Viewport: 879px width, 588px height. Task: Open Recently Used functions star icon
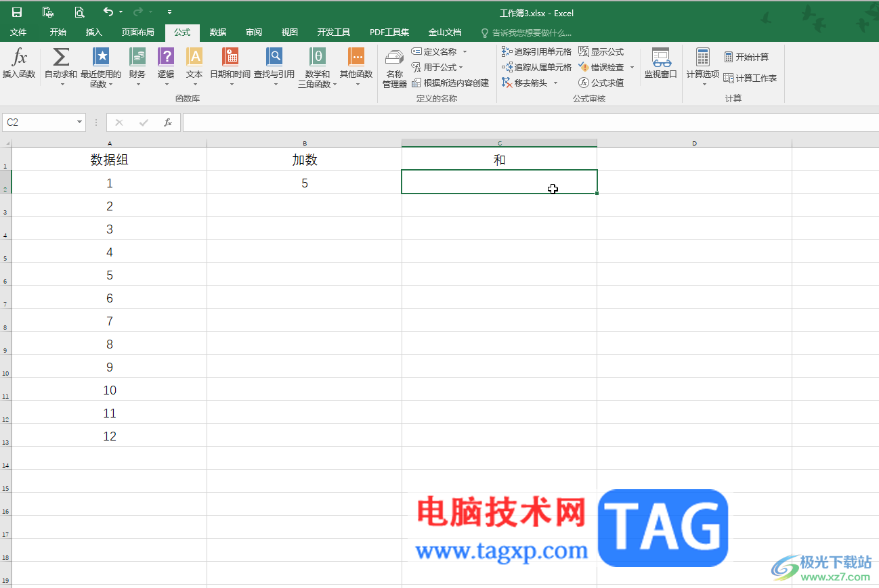pyautogui.click(x=101, y=58)
